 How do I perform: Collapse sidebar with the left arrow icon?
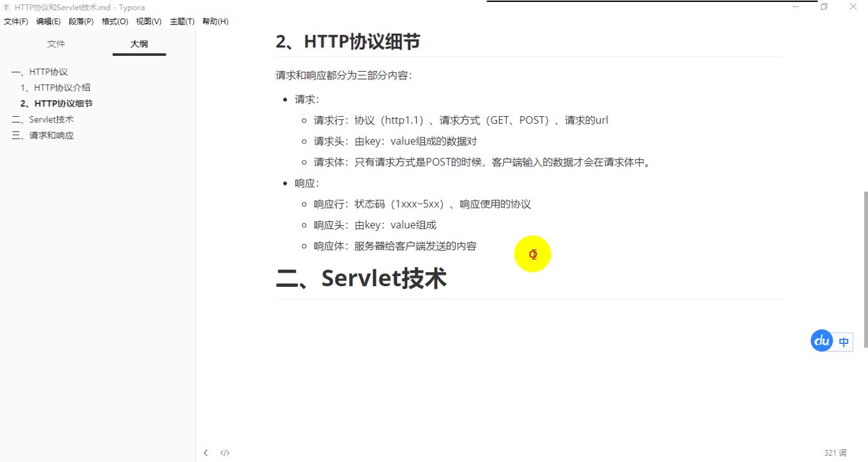205,452
